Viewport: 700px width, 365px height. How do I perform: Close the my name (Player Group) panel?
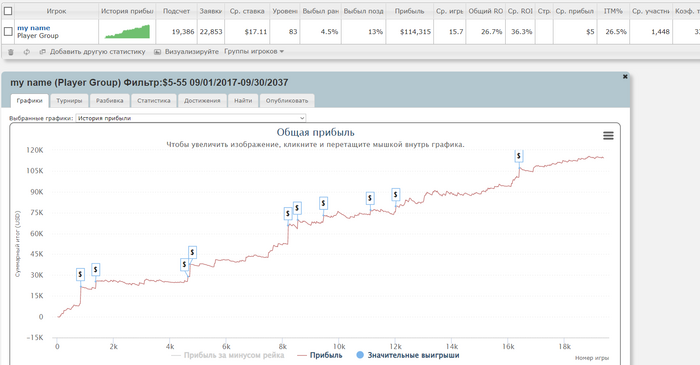pyautogui.click(x=625, y=77)
